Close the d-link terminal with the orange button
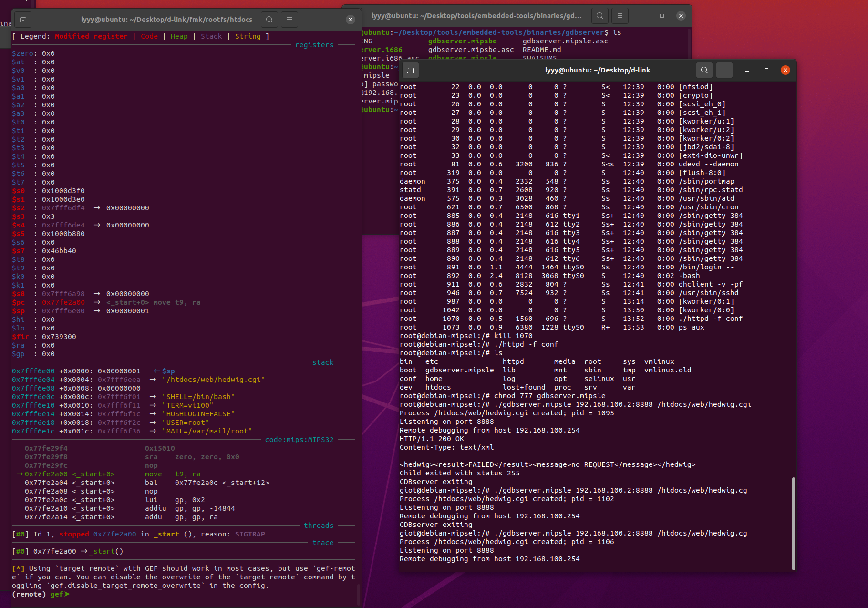Image resolution: width=868 pixels, height=608 pixels. click(x=785, y=70)
